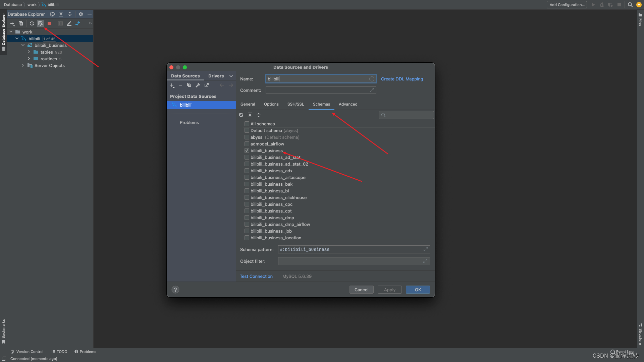The image size is (644, 362).
Task: Click the Apply button
Action: tap(389, 290)
